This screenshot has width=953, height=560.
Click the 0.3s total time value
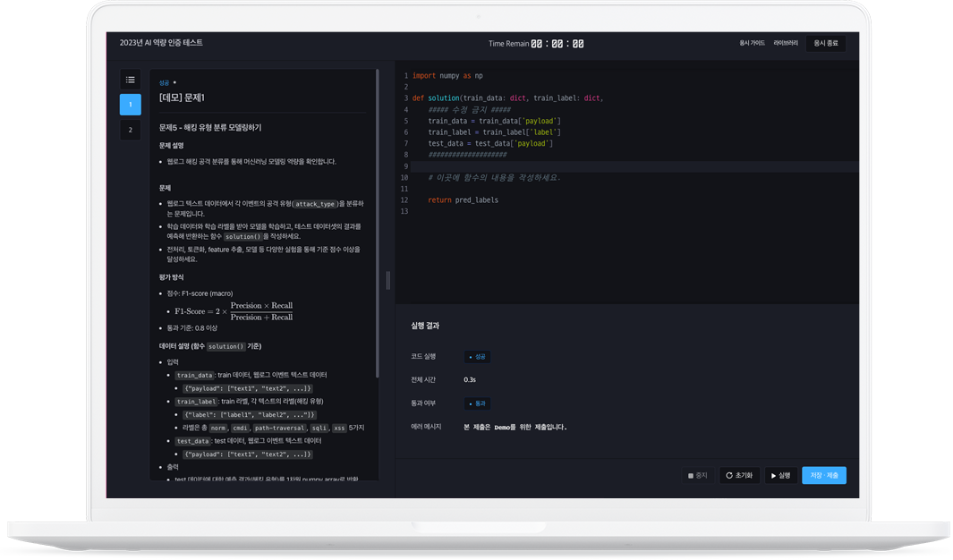(x=470, y=380)
